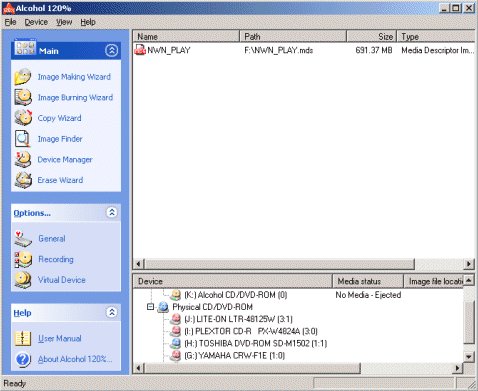This screenshot has width=478, height=391.
Task: Click the Image Finder link
Action: pos(60,139)
